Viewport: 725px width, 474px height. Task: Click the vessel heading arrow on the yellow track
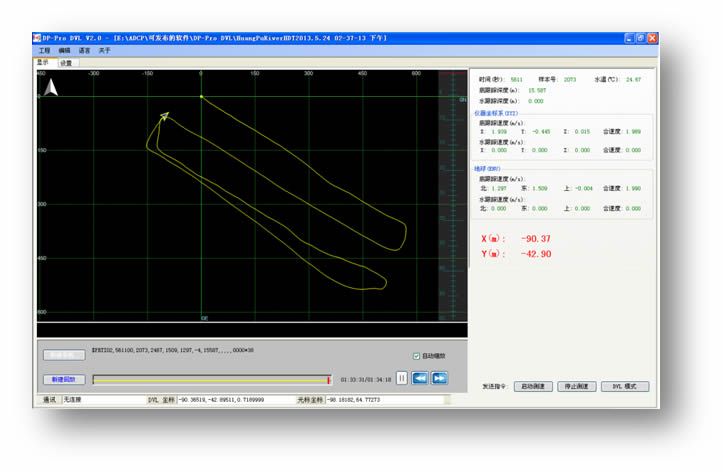(x=164, y=115)
